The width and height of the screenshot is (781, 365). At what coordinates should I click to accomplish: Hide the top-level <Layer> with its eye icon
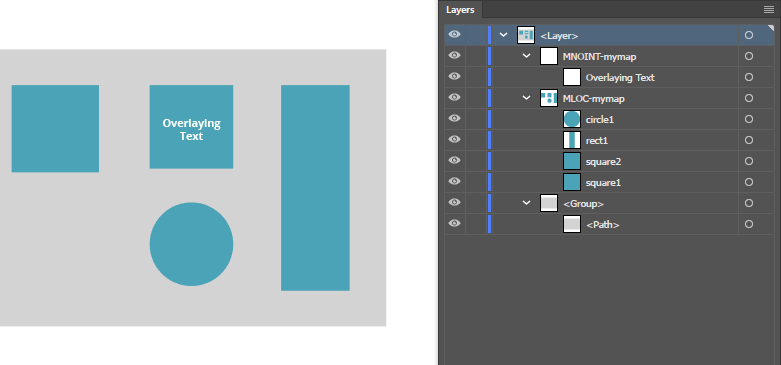[454, 35]
